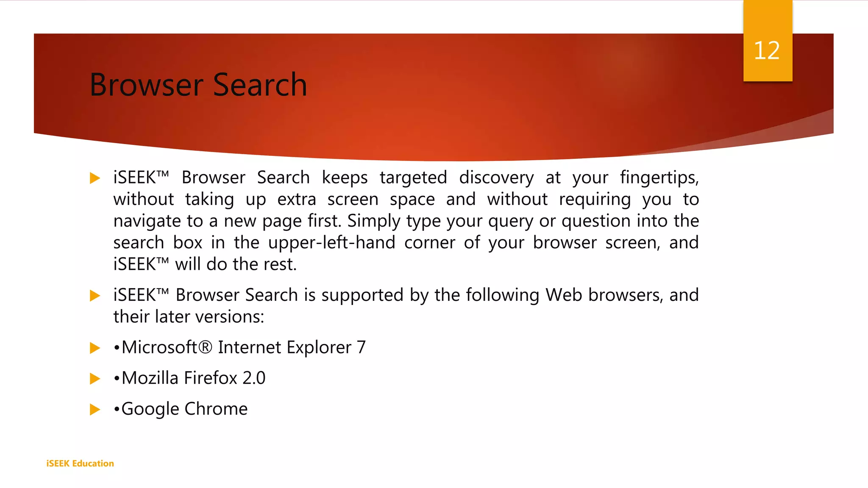Select the Microsoft Internet Explorer 7 line
The height and width of the screenshot is (488, 868).
[x=239, y=347]
